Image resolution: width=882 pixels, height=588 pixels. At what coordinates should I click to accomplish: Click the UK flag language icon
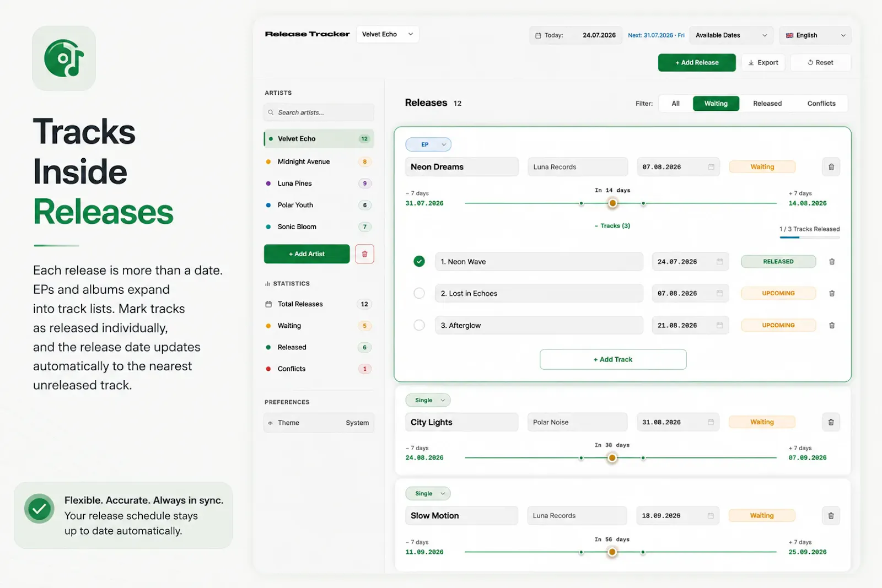(x=789, y=35)
